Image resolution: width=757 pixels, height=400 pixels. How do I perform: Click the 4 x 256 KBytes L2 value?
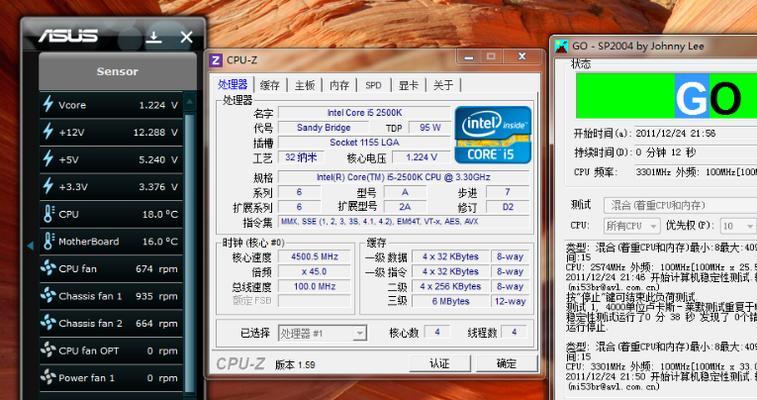[x=450, y=286]
